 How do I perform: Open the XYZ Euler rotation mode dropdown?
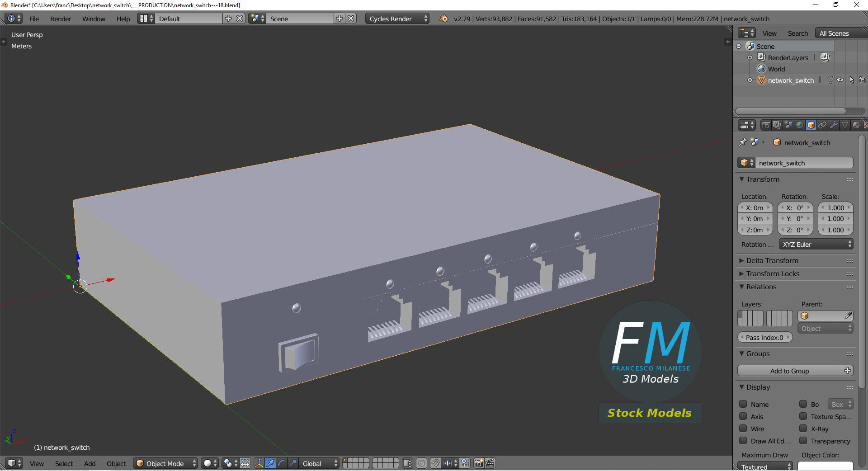[x=816, y=244]
